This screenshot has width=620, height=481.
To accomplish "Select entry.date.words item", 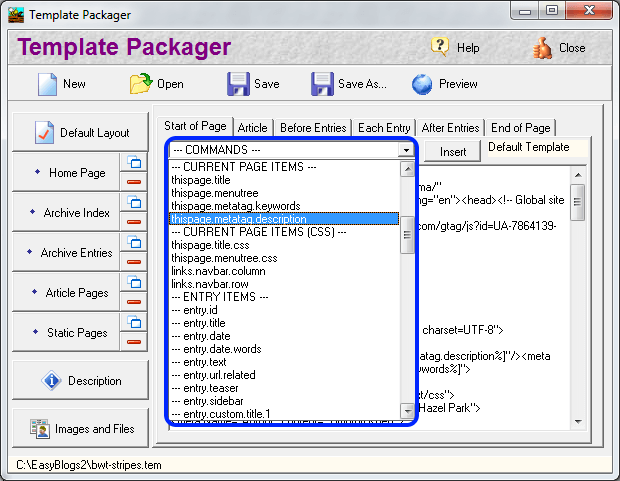I will [x=284, y=349].
